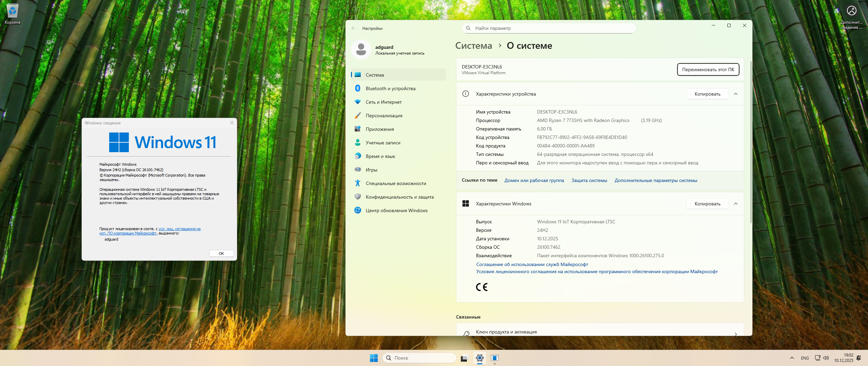Open Центр обновления Windows
This screenshot has width=868, height=366.
396,210
